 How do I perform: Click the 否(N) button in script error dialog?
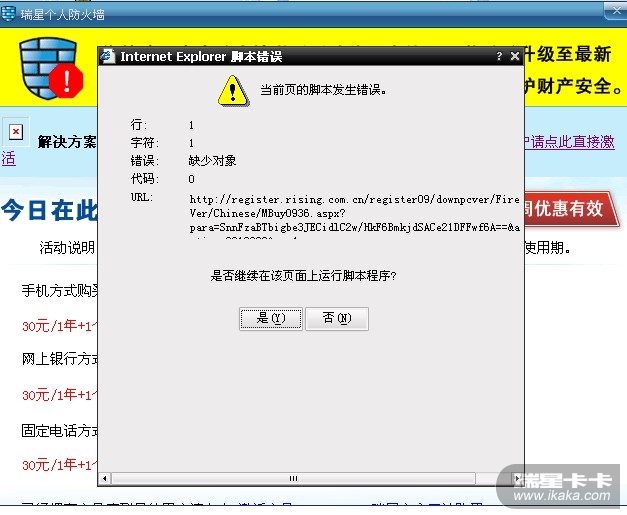[x=337, y=319]
